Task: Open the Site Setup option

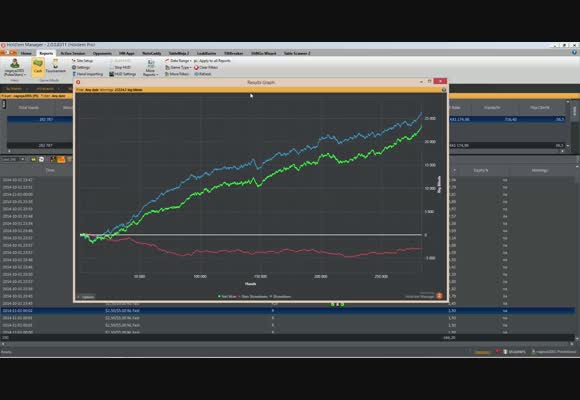Action: [82, 61]
